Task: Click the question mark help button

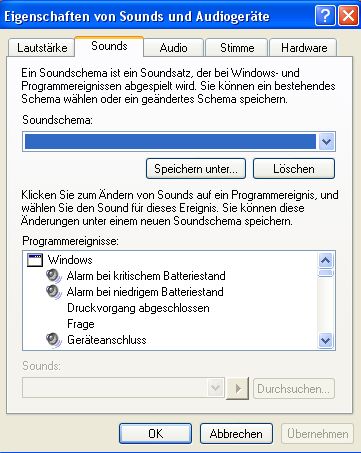Action: (x=325, y=16)
